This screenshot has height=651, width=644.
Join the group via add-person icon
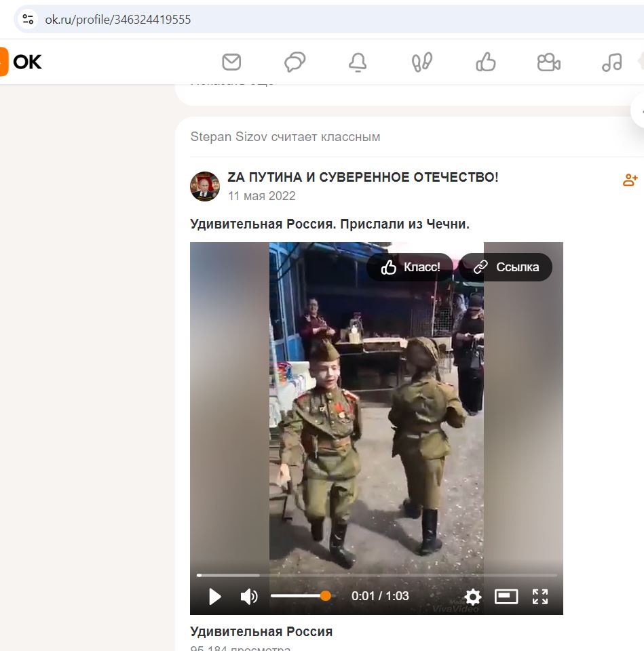pyautogui.click(x=630, y=180)
